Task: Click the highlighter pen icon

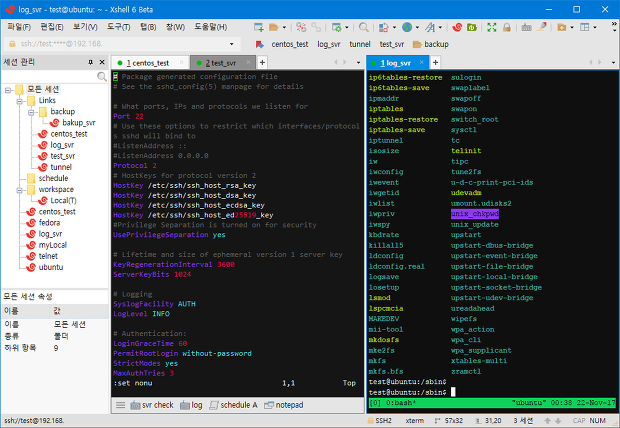Action: tap(542, 27)
